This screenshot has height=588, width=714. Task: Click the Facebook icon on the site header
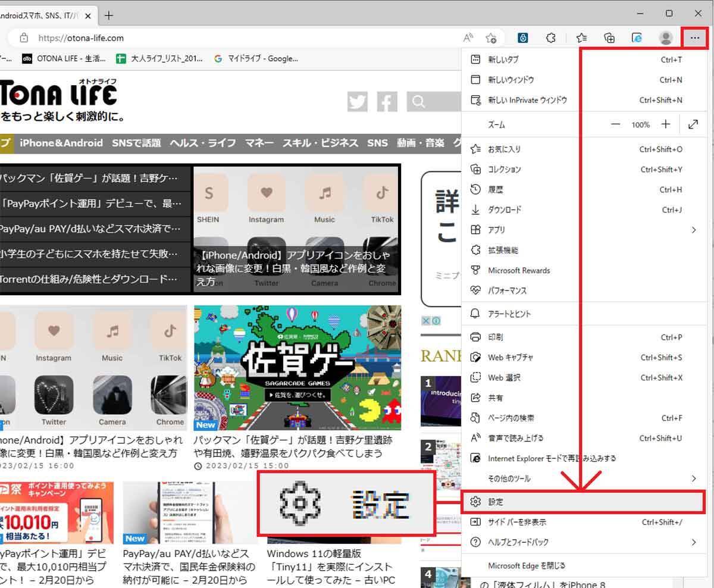(387, 102)
